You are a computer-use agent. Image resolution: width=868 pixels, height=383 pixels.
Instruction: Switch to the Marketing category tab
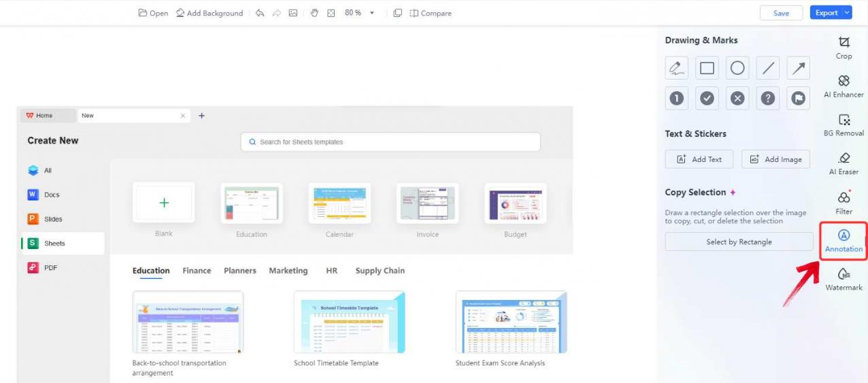[x=288, y=271]
